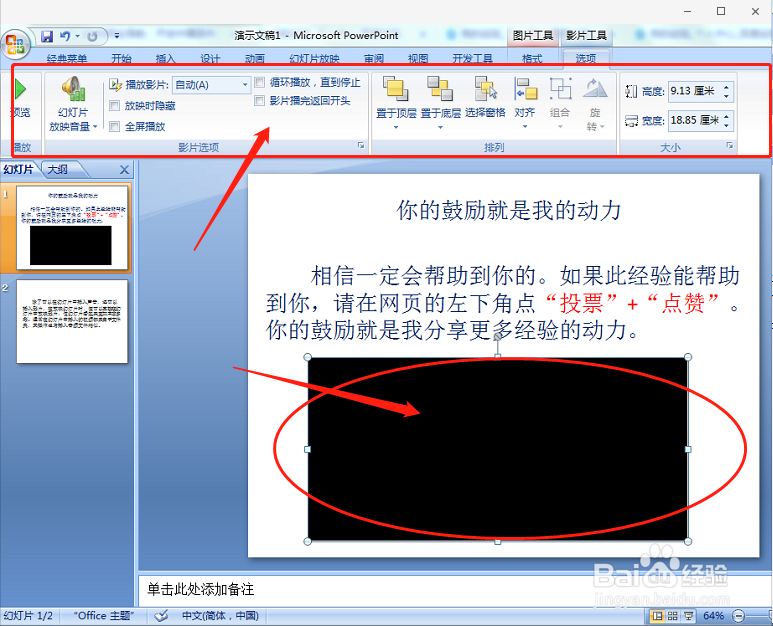The width and height of the screenshot is (773, 626).
Task: Open Movie Options dialog launcher
Action: (x=361, y=145)
